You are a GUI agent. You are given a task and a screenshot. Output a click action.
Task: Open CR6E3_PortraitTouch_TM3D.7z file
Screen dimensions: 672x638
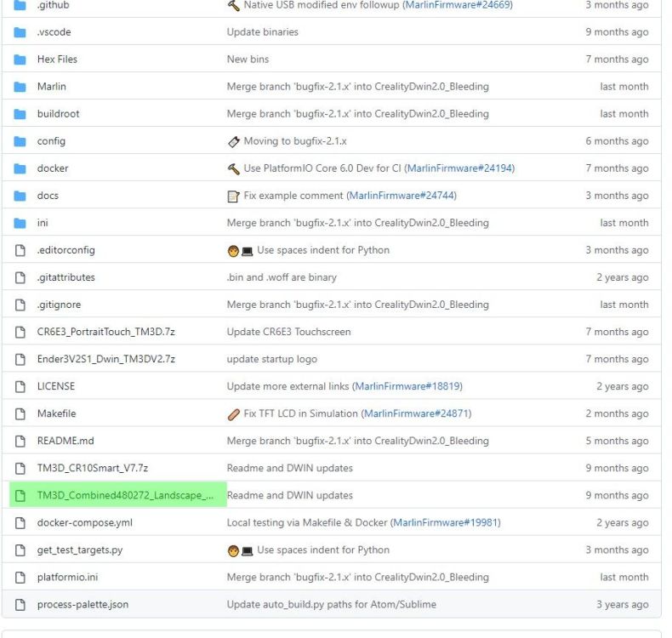pos(105,332)
